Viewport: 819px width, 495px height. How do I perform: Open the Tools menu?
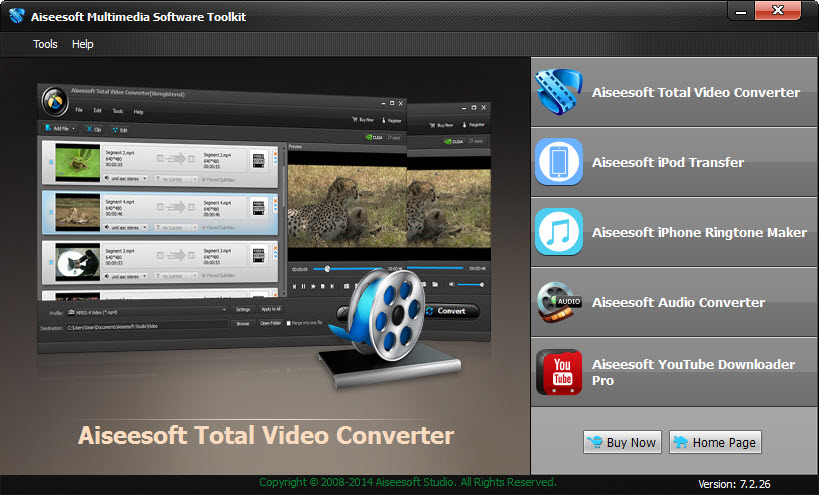[x=45, y=44]
